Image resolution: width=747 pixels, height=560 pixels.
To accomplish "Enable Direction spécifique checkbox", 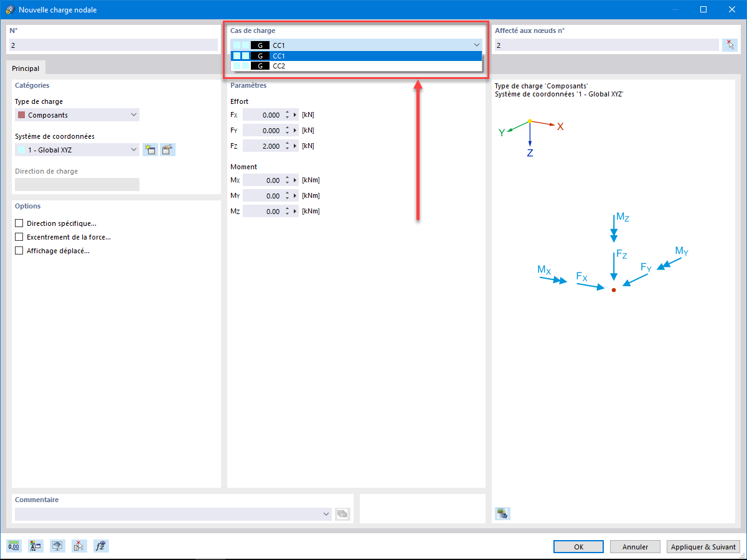I will click(x=19, y=223).
